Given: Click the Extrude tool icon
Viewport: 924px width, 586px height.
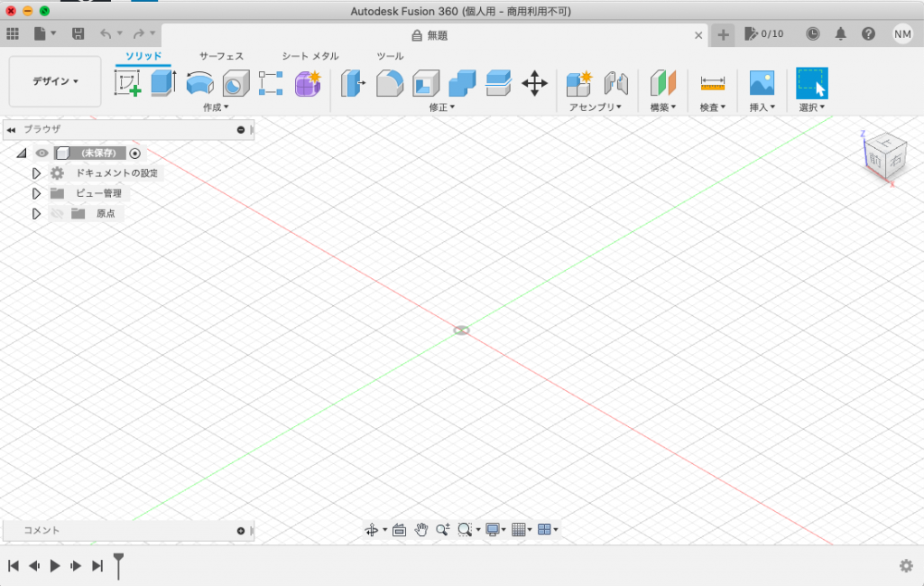Looking at the screenshot, I should [162, 84].
